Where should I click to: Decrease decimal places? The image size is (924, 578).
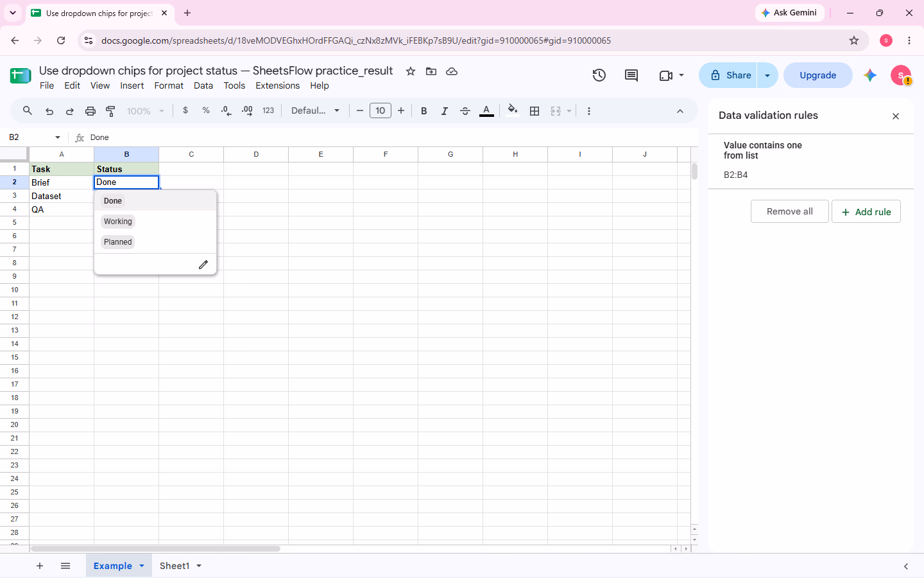coord(226,110)
